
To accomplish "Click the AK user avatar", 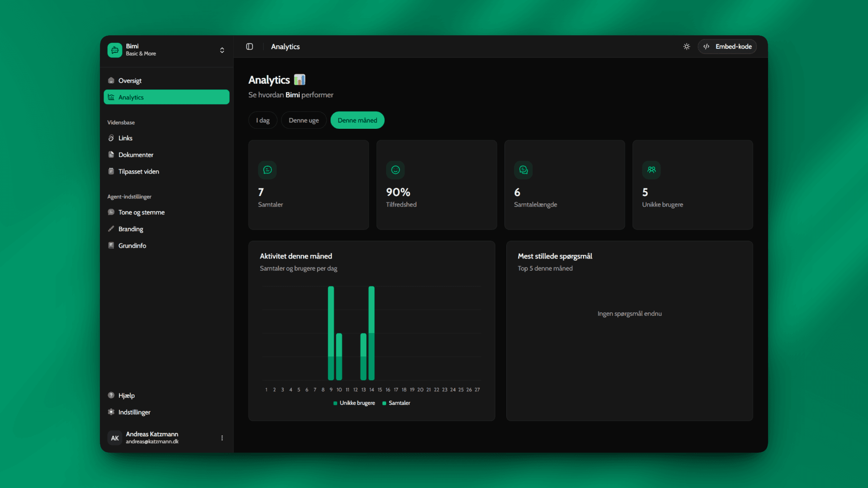I will coord(115,438).
